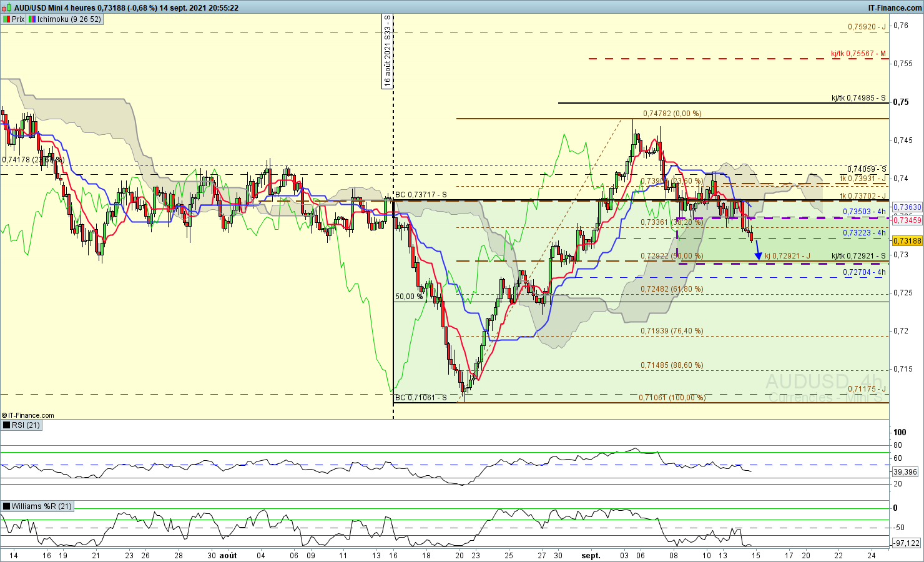Viewport: 924px width, 562px height.
Task: Click the RSI value tag 39,396
Action: pyautogui.click(x=906, y=471)
